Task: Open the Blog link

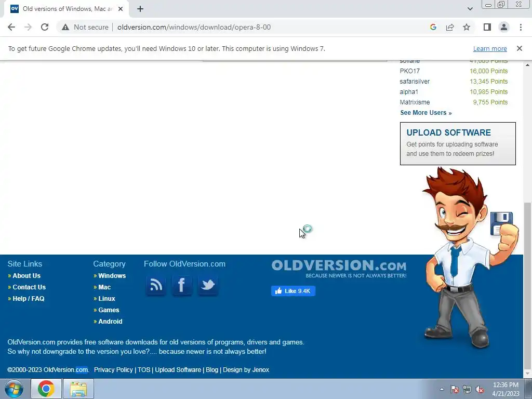Action: [212, 370]
